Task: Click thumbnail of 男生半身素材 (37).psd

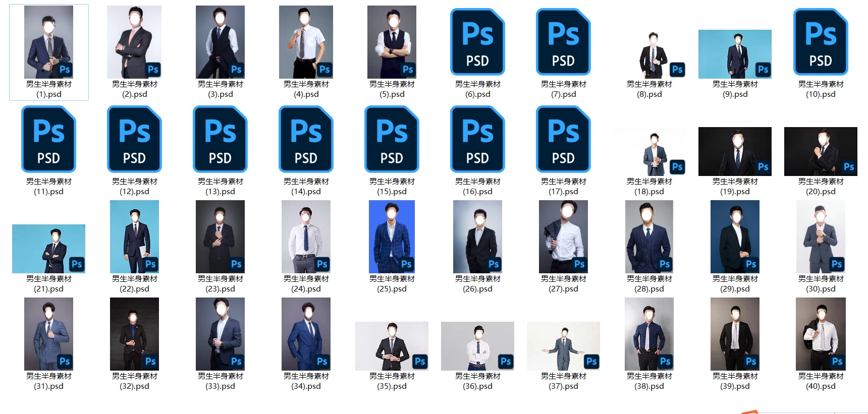Action: 563,346
